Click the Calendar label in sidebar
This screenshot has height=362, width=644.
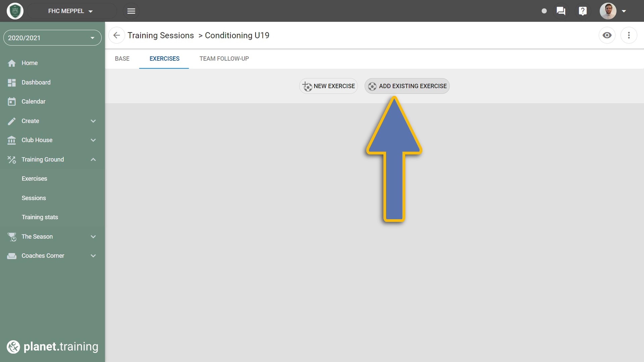point(33,101)
